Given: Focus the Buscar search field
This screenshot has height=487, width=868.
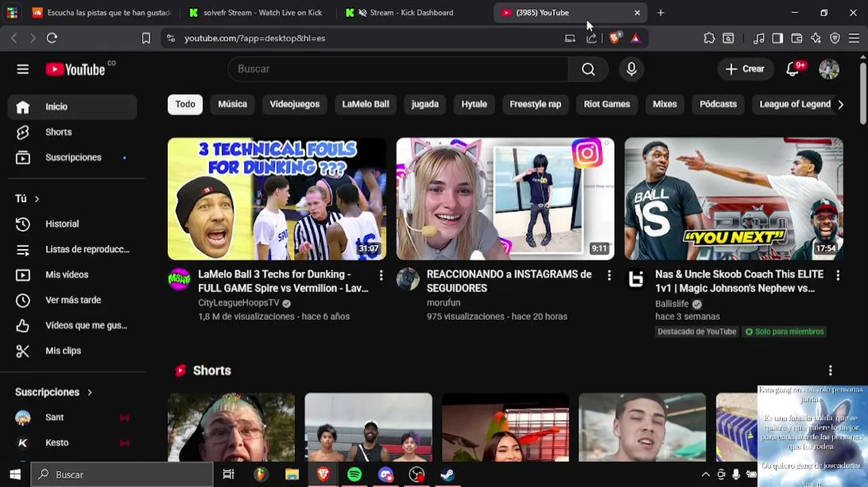Looking at the screenshot, I should click(x=399, y=69).
